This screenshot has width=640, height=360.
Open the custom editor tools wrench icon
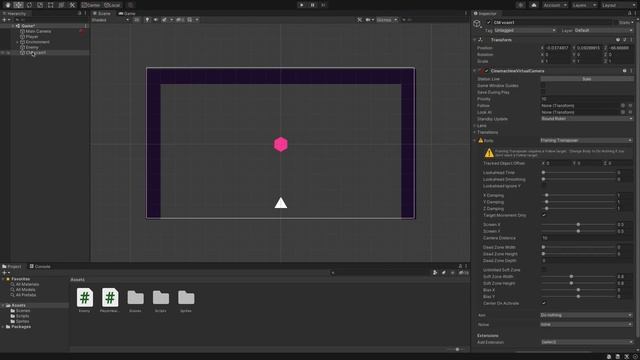(x=72, y=5)
